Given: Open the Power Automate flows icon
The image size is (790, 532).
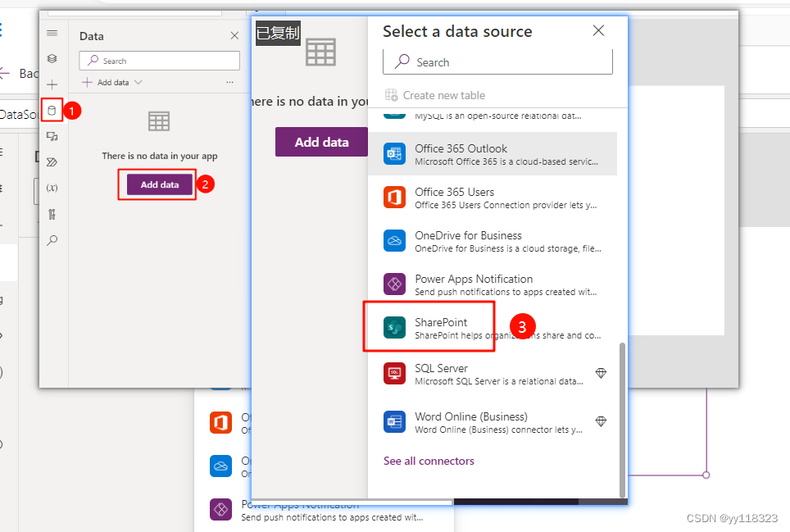Looking at the screenshot, I should pyautogui.click(x=52, y=162).
